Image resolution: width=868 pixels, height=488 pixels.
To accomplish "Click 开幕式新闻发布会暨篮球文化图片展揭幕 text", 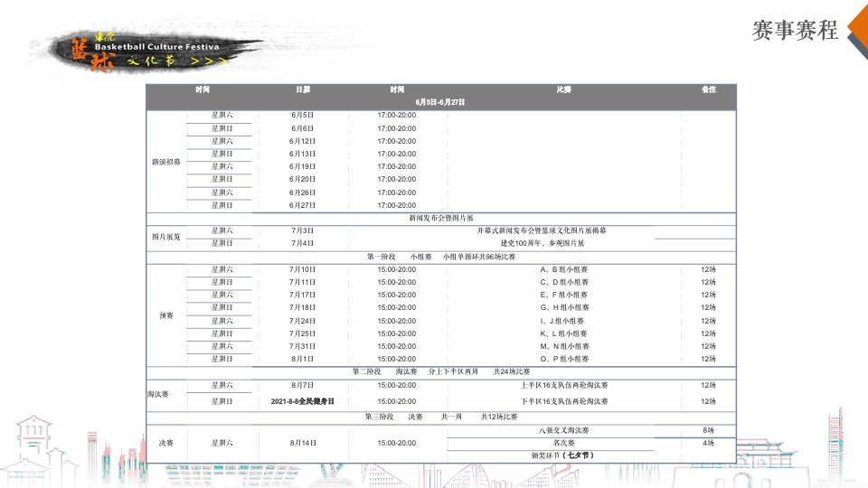I will (542, 230).
